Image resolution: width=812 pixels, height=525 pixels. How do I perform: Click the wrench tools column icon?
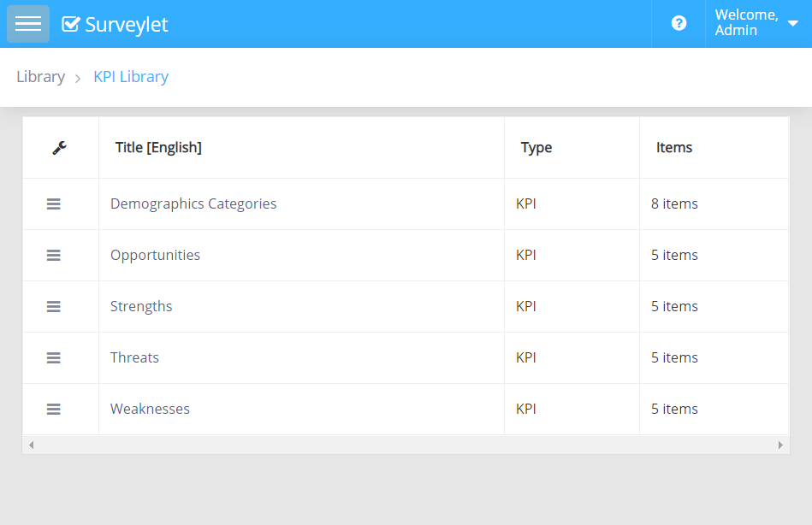(x=60, y=148)
